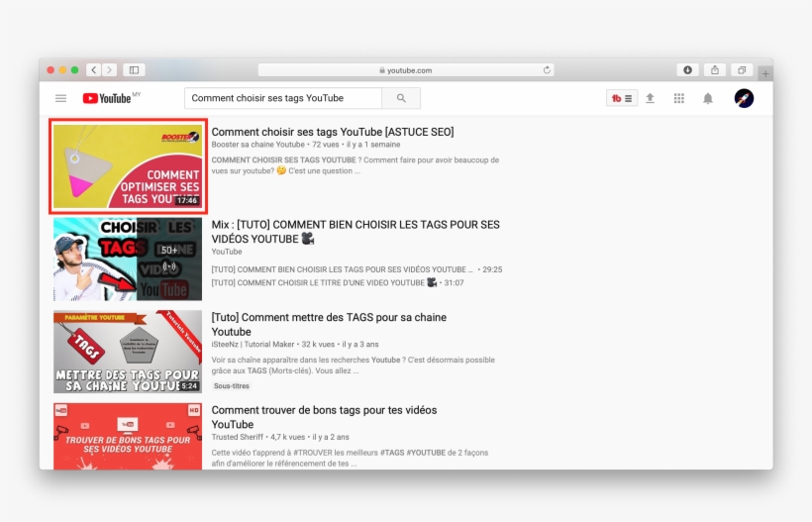The image size is (812, 522).
Task: Open the Choisir les tags mix thumbnail
Action: [128, 259]
